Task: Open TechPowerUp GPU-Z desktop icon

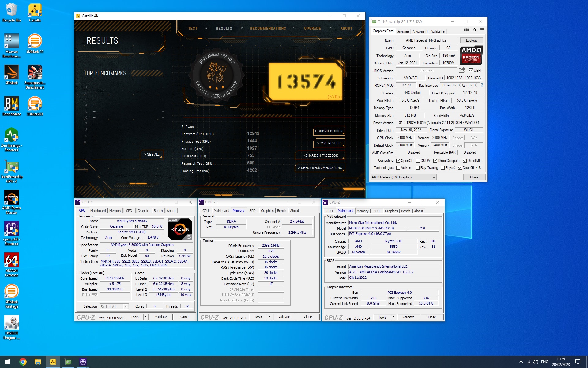Action: (11, 171)
